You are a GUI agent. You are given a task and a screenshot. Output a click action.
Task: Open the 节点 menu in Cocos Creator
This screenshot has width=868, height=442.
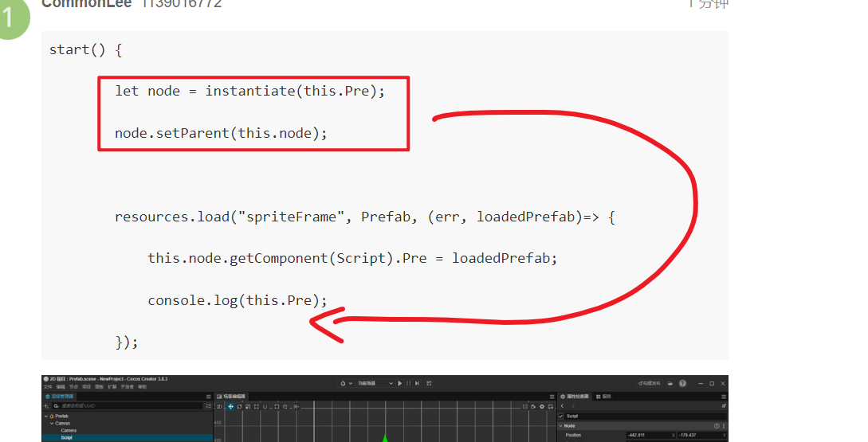click(x=73, y=387)
